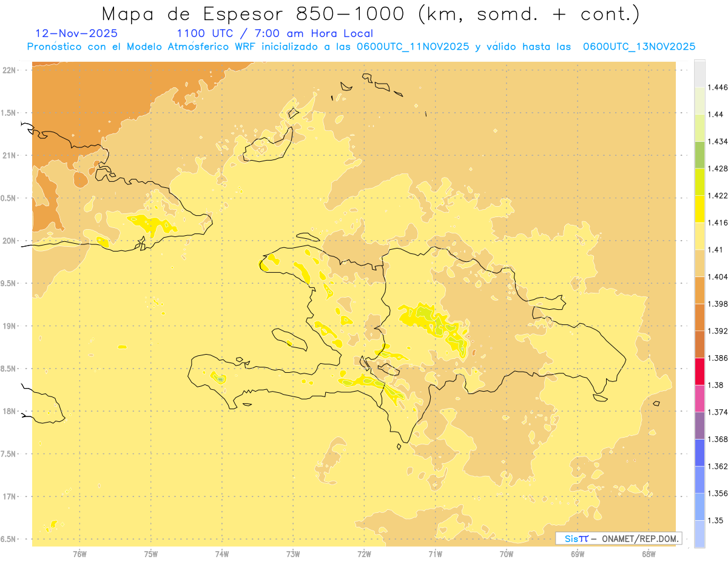Click the 18N latitude label
This screenshot has height=562, width=728.
click(x=10, y=412)
